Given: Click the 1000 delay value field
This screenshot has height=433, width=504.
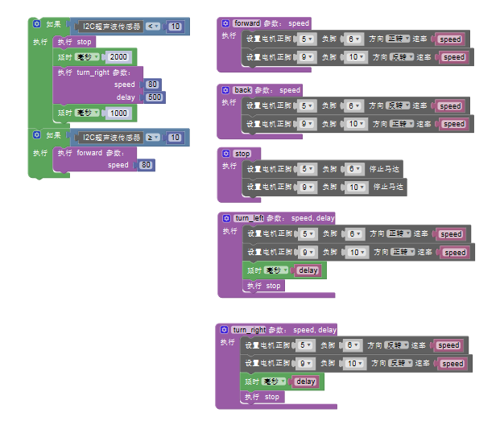Looking at the screenshot, I should pos(118,113).
